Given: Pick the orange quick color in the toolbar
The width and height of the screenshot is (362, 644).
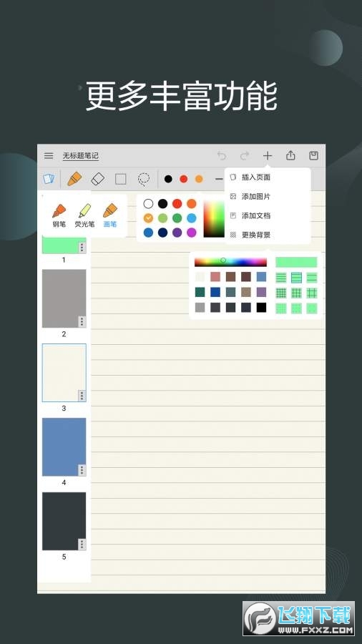Looking at the screenshot, I should 199,179.
